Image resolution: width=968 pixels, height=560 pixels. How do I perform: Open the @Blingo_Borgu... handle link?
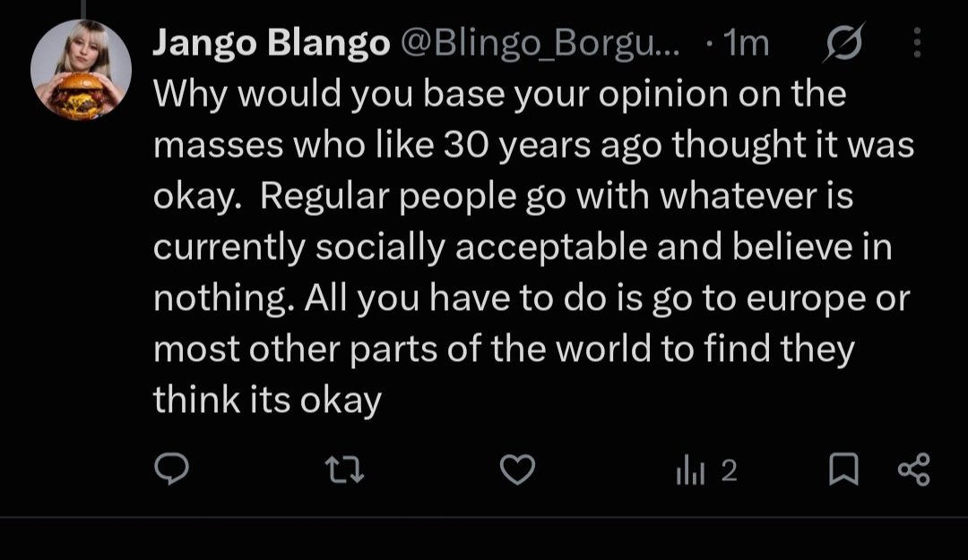(x=540, y=44)
